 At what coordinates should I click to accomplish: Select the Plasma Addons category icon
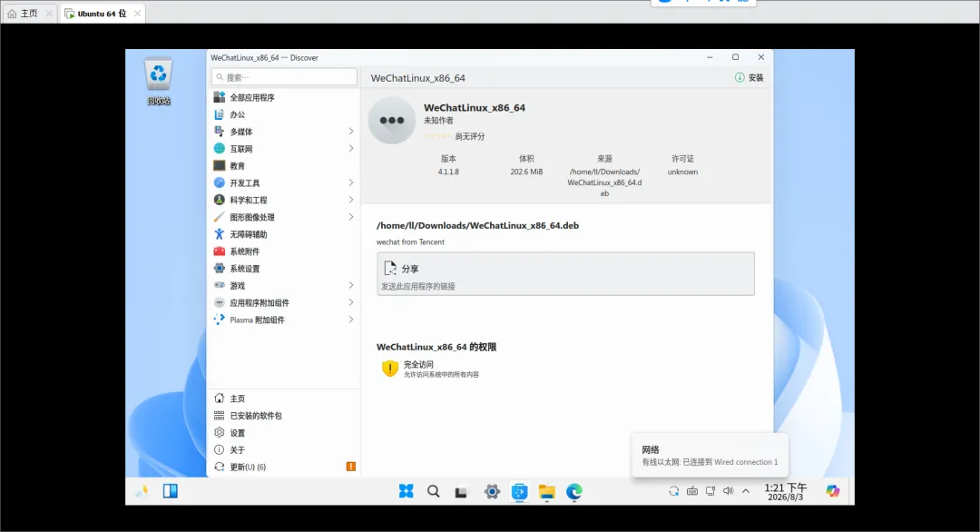[220, 320]
